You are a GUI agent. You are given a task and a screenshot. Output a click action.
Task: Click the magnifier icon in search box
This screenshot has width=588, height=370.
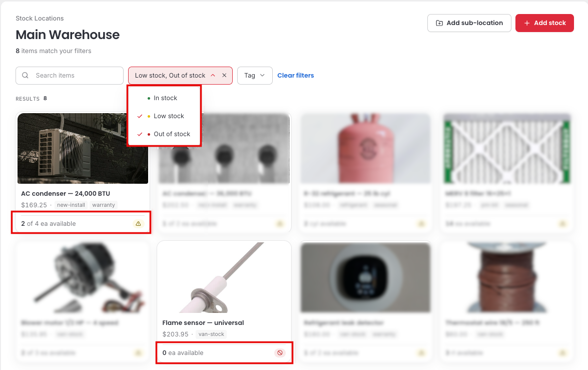25,76
